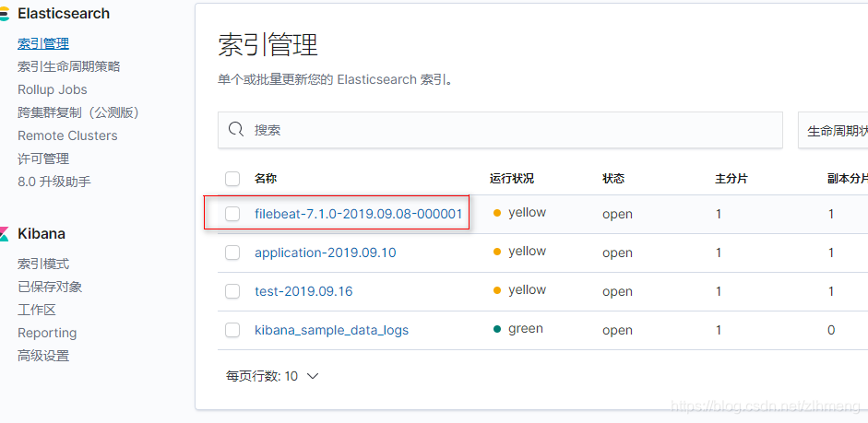Screen dimensions: 868x423
Task: Go to Rollup Jobs
Action: 52,89
